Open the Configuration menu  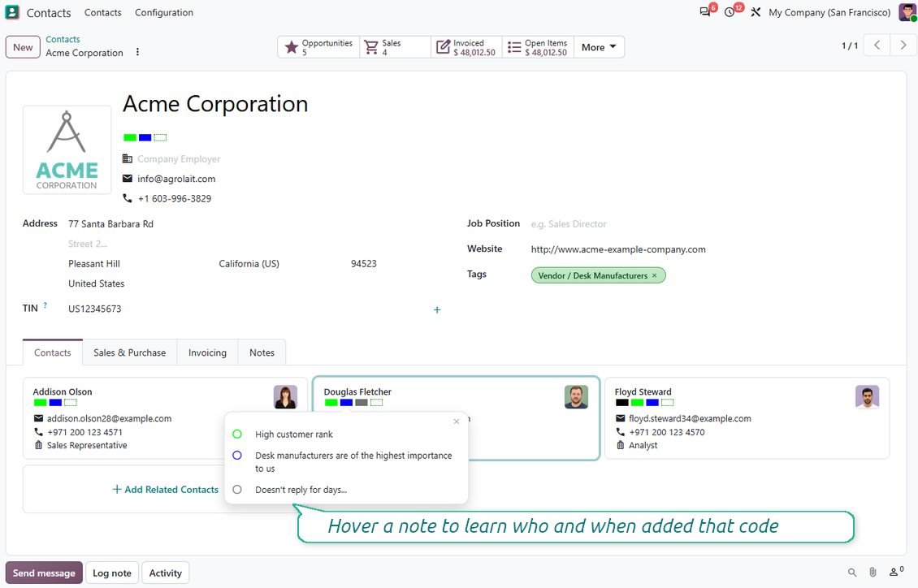coord(164,12)
